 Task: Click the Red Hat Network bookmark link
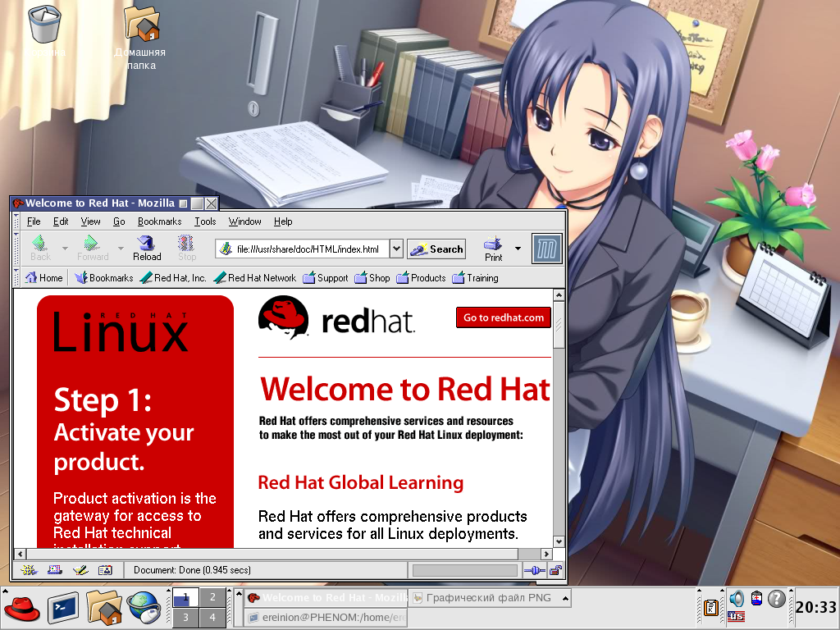(x=255, y=278)
